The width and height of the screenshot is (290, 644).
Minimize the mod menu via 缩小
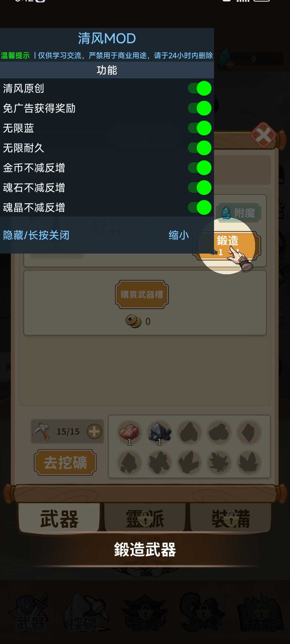(x=179, y=235)
